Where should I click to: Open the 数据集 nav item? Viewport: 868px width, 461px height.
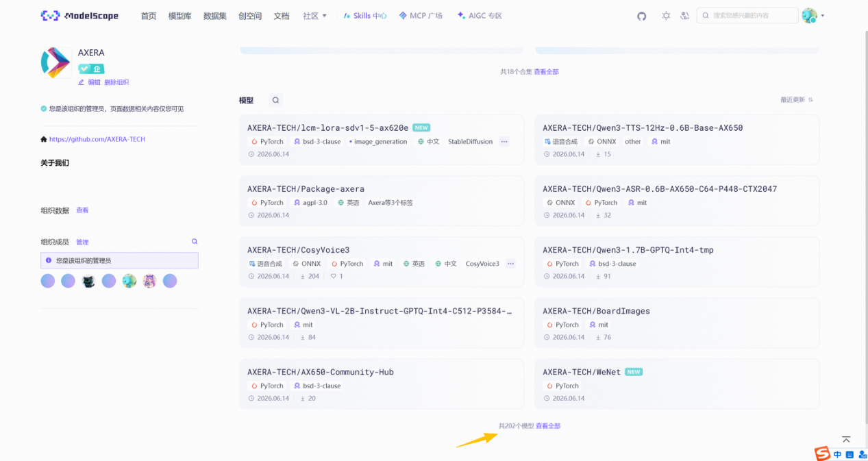215,16
